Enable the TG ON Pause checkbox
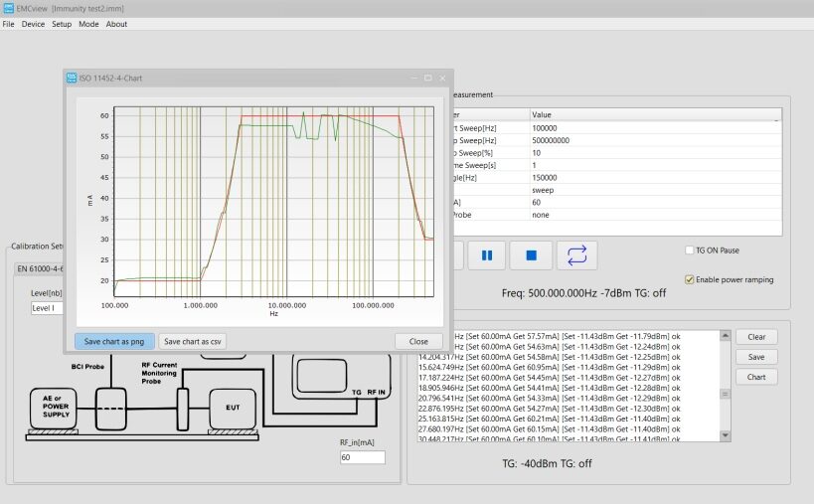This screenshot has height=504, width=814. (x=690, y=251)
